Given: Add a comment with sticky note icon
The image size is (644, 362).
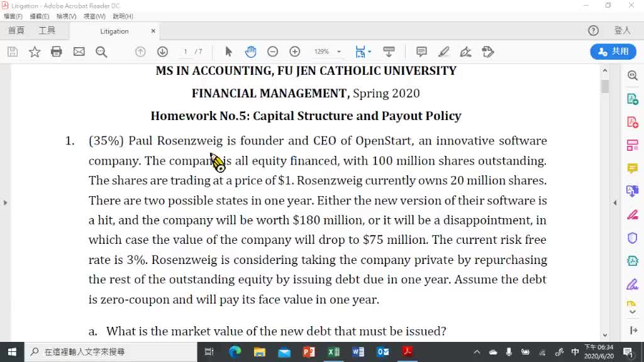Looking at the screenshot, I should 421,52.
